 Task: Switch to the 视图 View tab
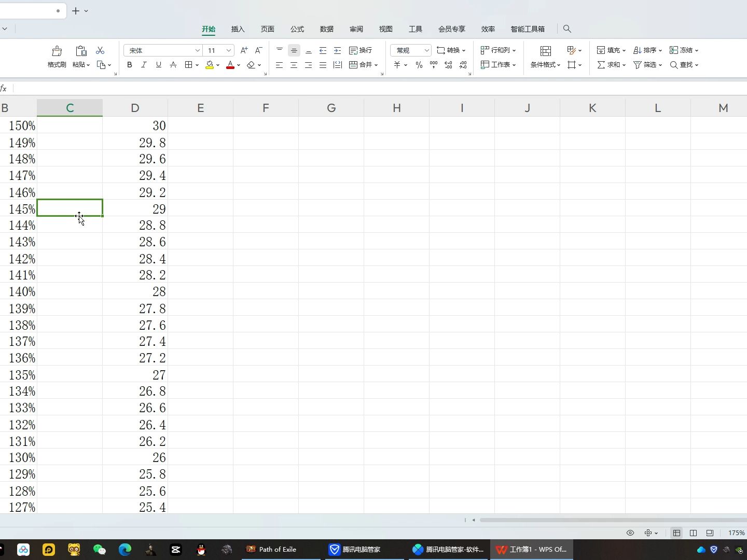[385, 29]
